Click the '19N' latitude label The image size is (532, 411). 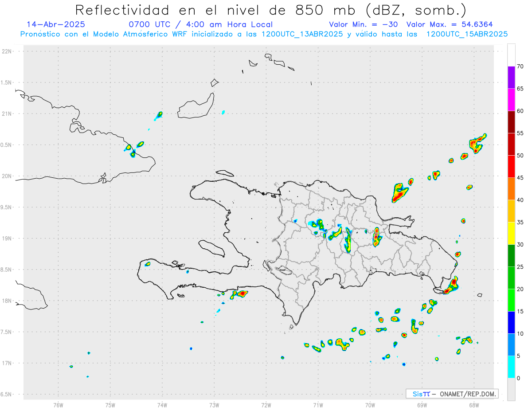[x=8, y=239]
